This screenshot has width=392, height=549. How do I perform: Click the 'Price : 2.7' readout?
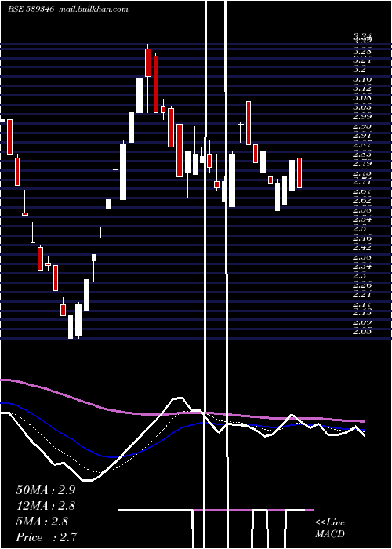pos(46,536)
